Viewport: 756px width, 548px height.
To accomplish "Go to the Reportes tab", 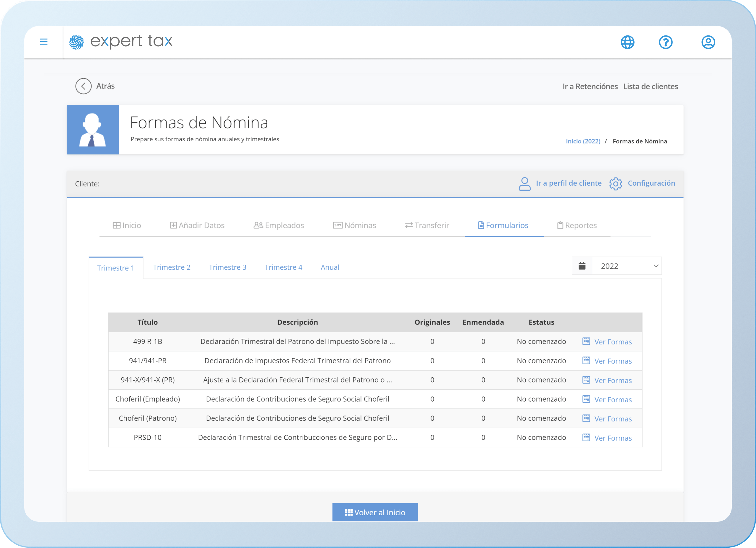I will pos(577,225).
